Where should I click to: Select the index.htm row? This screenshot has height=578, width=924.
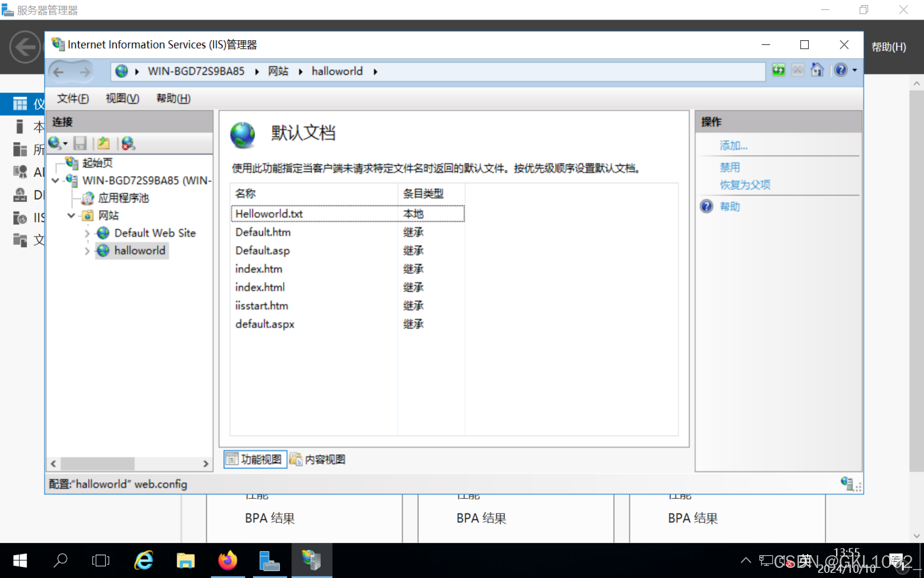pos(348,269)
